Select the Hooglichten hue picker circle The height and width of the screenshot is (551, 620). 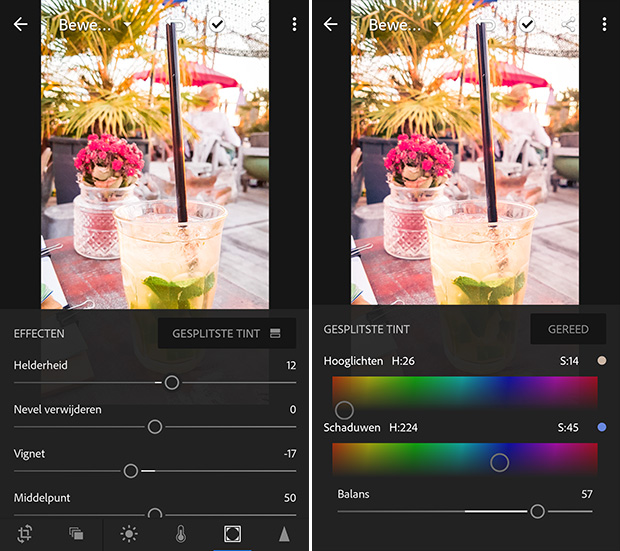click(x=344, y=410)
